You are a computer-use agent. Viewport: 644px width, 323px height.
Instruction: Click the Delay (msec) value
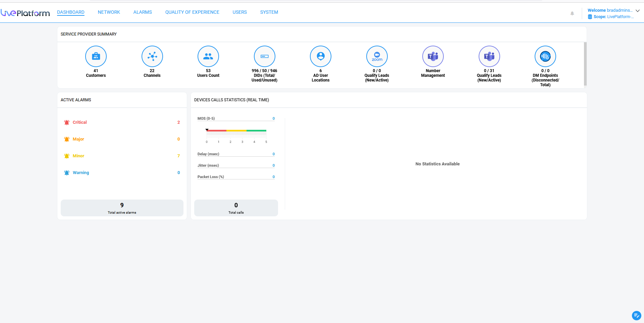click(x=274, y=154)
